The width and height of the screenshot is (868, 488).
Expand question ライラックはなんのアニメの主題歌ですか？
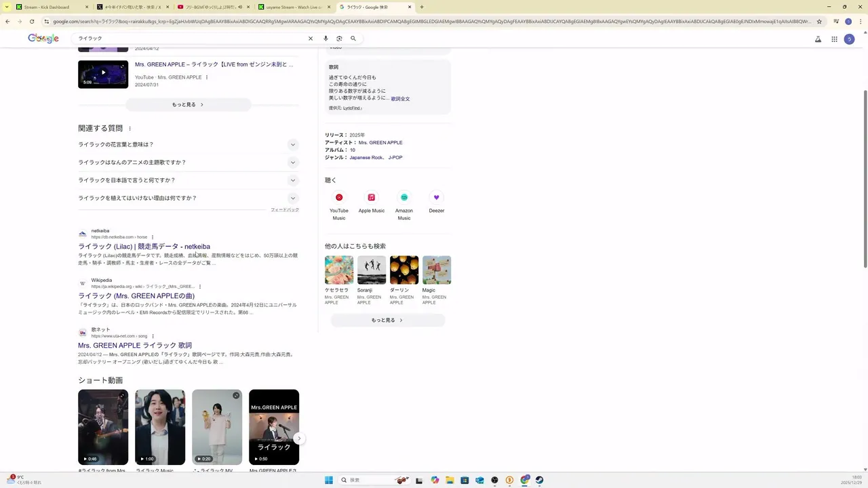click(x=189, y=163)
